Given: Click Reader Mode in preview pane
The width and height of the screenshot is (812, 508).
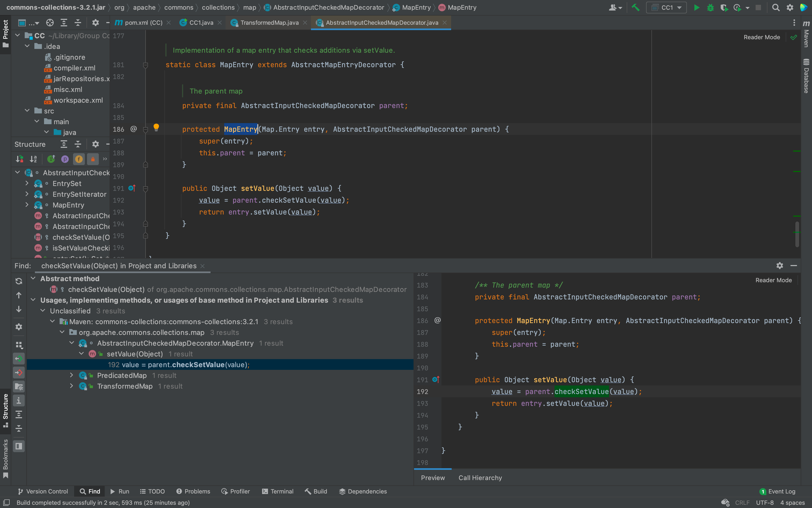Looking at the screenshot, I should tap(773, 280).
